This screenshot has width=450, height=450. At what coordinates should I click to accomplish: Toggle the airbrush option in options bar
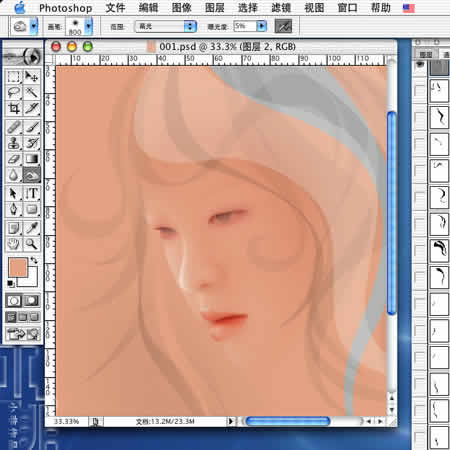coord(283,26)
